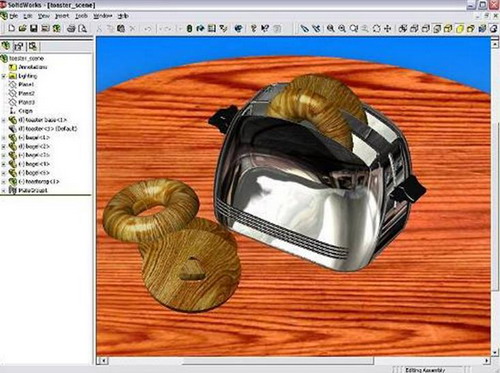Switch to the FeatureManager design tree tab

[6, 46]
